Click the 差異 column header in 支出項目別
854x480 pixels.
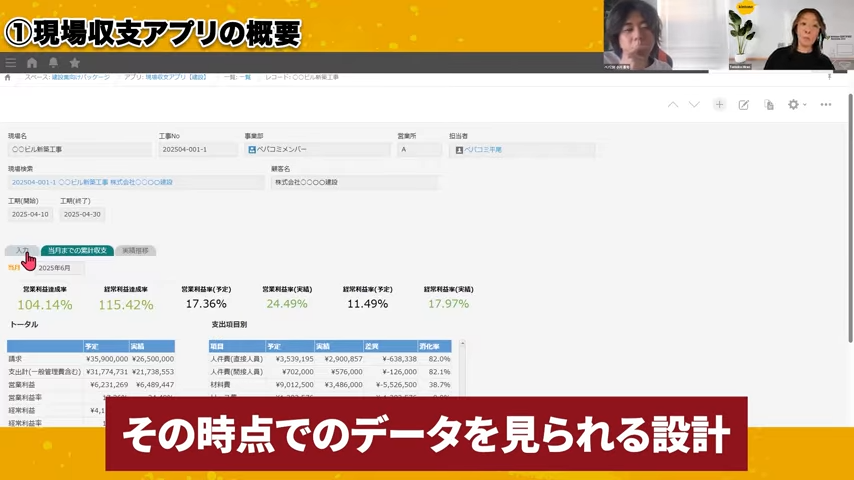[x=391, y=347]
